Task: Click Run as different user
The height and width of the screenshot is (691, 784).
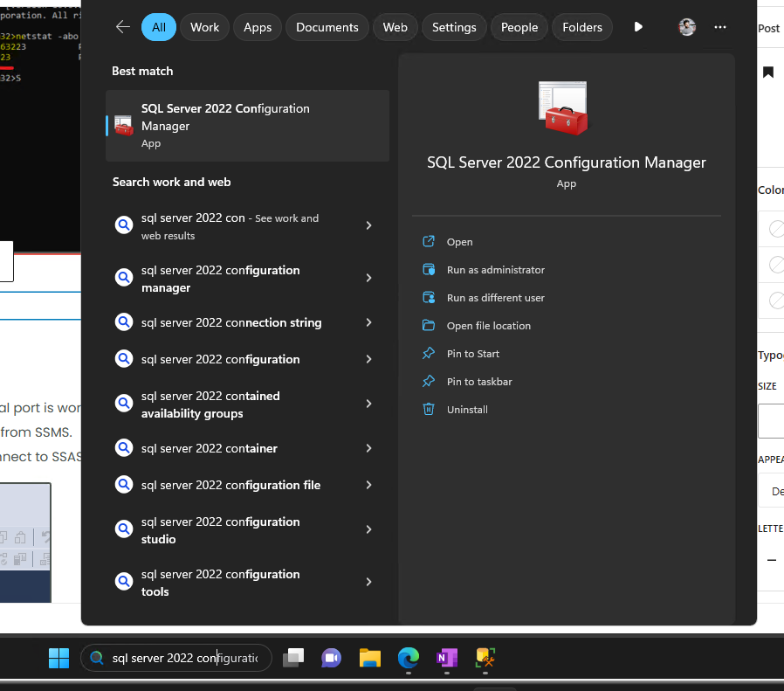Action: click(x=496, y=298)
